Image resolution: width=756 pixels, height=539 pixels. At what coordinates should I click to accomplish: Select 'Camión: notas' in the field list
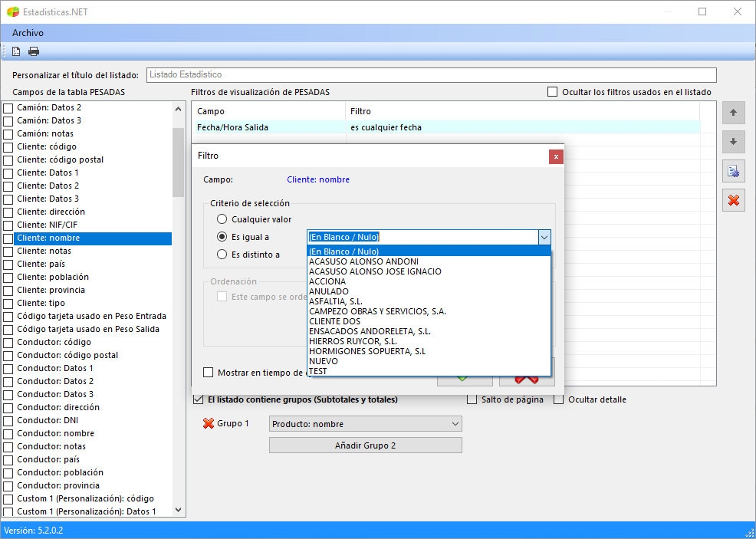(x=45, y=133)
